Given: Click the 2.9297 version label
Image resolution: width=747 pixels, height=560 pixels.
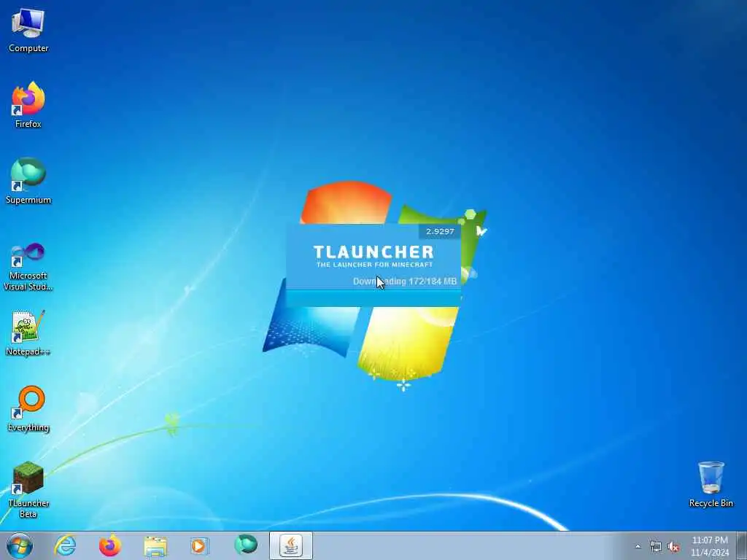Looking at the screenshot, I should pyautogui.click(x=440, y=231).
